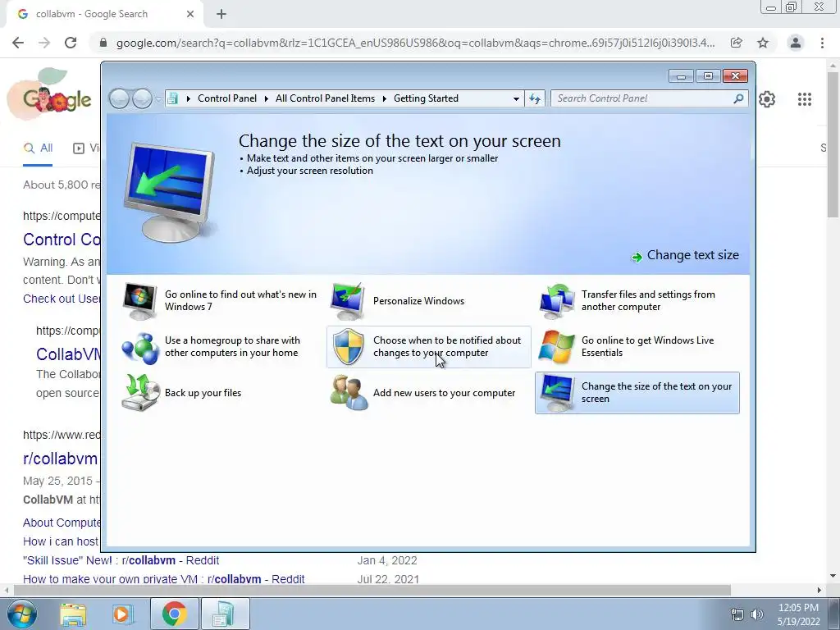Click 'Personalize Windows' text
This screenshot has width=840, height=630.
tap(419, 301)
